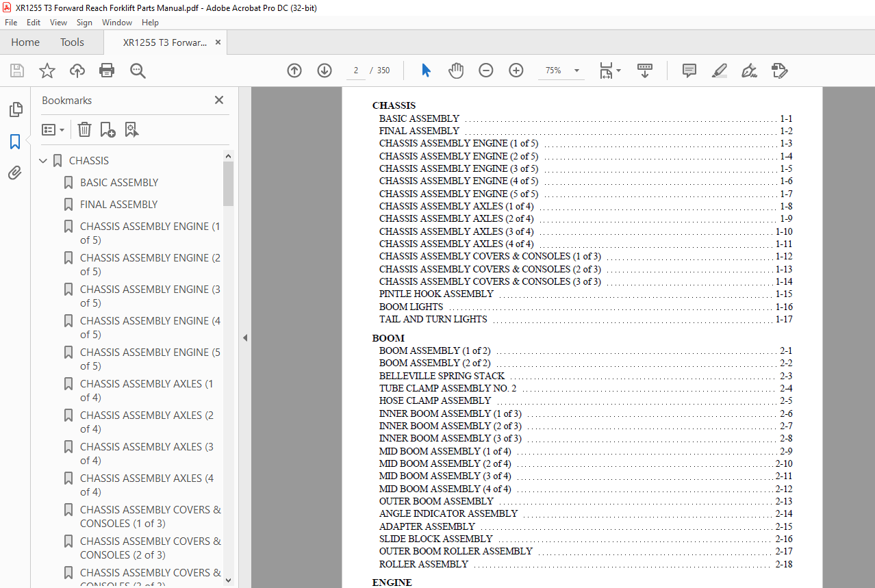Open the Help menu
The height and width of the screenshot is (588, 875).
(x=150, y=23)
